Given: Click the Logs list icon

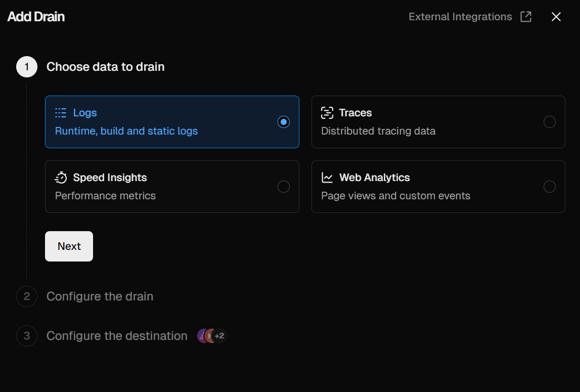Looking at the screenshot, I should 61,113.
